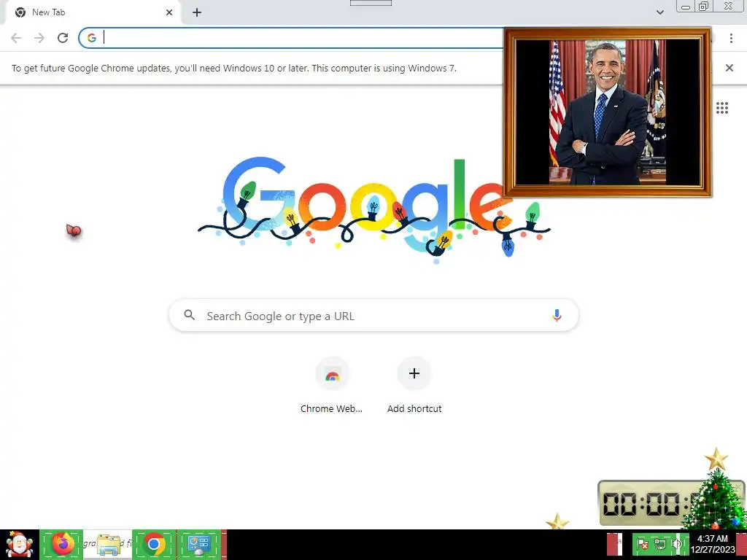Screen dimensions: 747x560
Task: Close the New Tab tab
Action: (169, 12)
